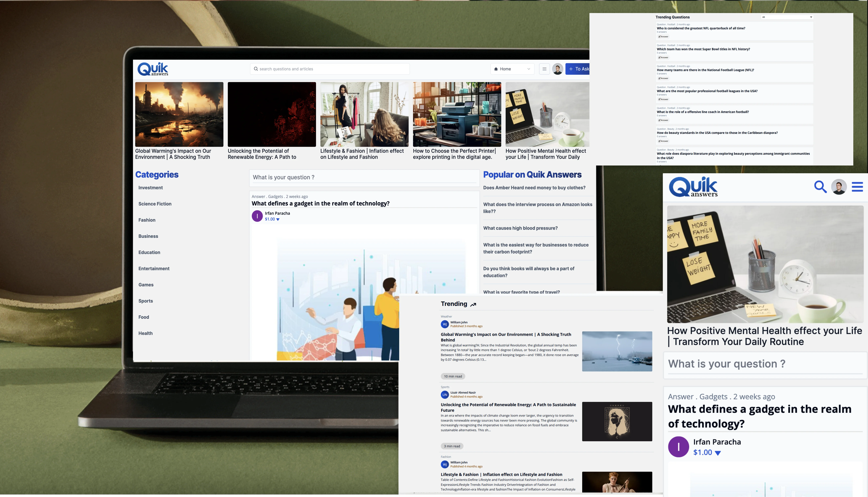Open the All filter in Trending Questions
The image size is (868, 497).
point(787,17)
